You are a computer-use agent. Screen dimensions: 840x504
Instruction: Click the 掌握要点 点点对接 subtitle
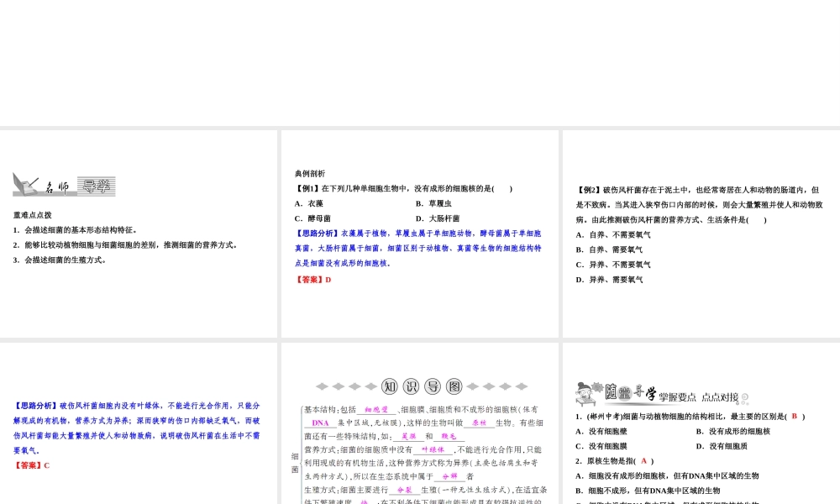[699, 397]
